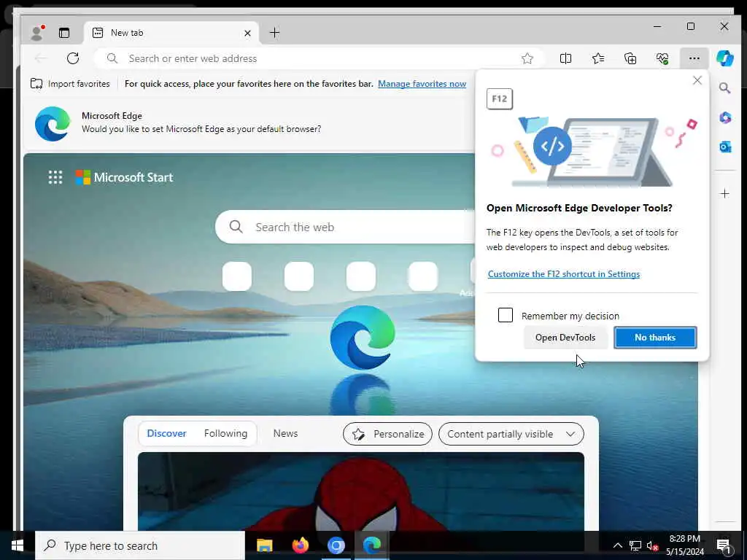Viewport: 747px width, 560px height.
Task: Add this page to favorites star
Action: [x=527, y=58]
